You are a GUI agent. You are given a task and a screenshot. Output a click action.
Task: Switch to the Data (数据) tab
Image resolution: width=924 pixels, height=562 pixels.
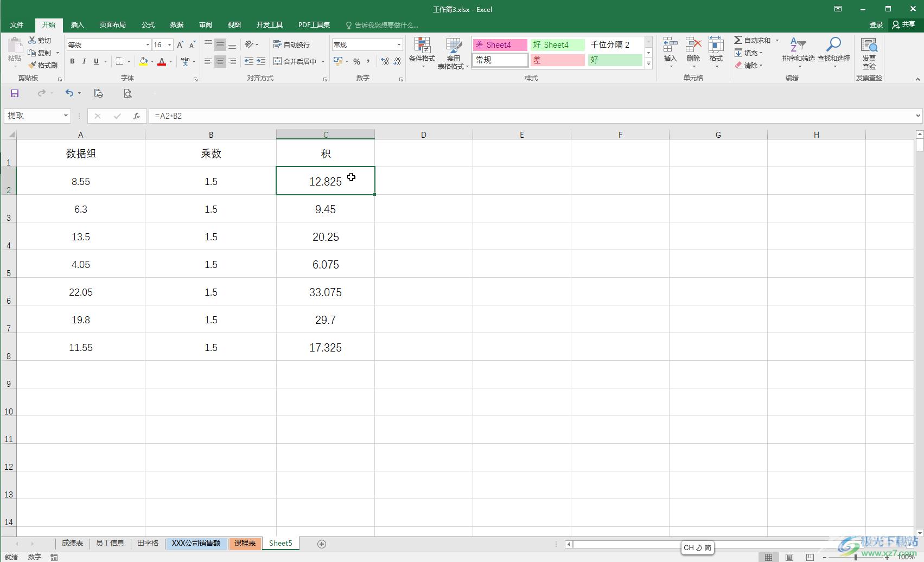click(177, 25)
